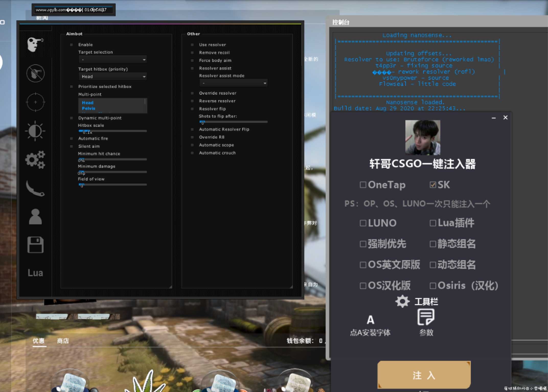Toggle Aimbot Enable checkbox

[71, 45]
